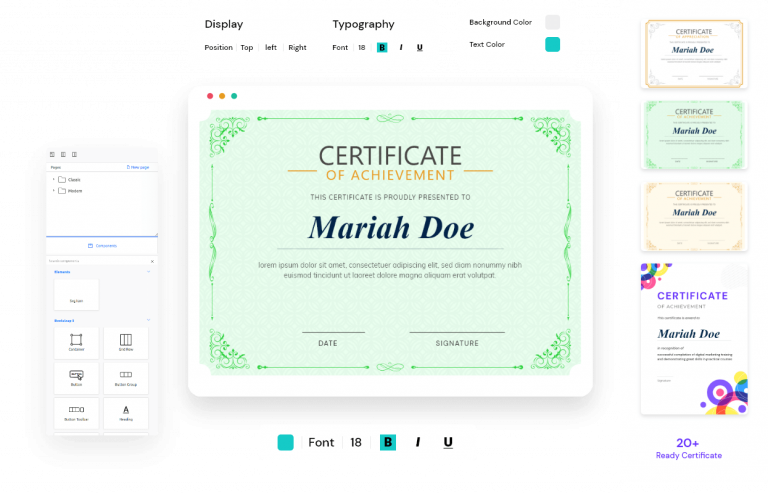Set Display position to Right
768x494 pixels.
coord(297,47)
